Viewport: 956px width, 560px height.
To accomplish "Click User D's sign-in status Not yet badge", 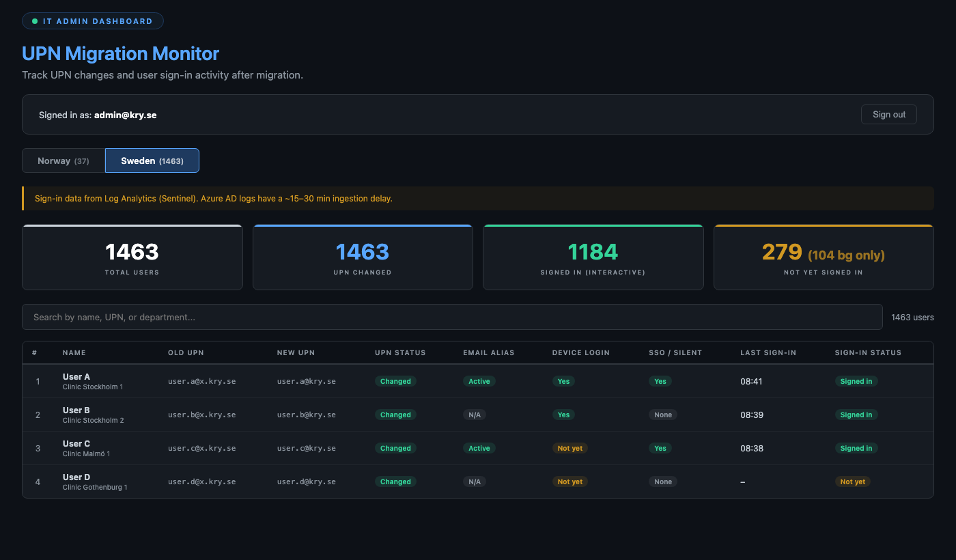I will click(x=853, y=481).
